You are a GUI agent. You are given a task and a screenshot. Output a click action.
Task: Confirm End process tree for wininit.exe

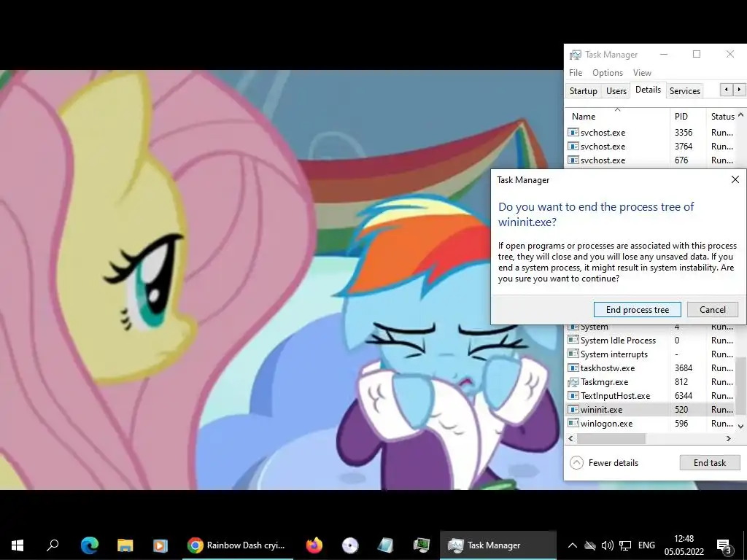(x=637, y=309)
